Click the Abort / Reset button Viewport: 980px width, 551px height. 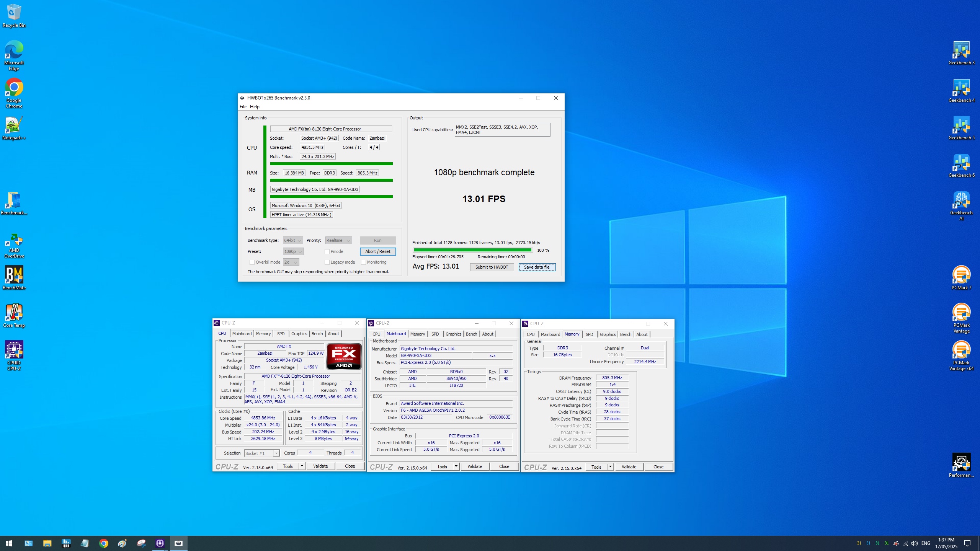[378, 251]
